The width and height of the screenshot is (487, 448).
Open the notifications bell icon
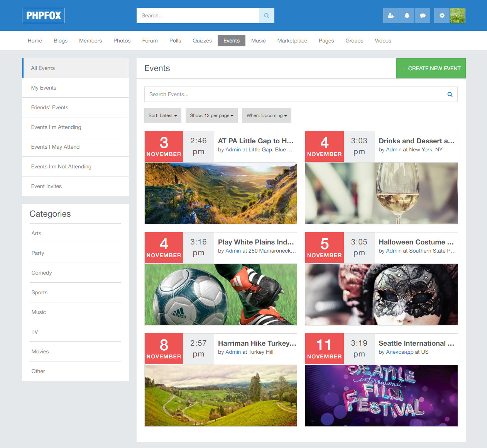coord(407,15)
